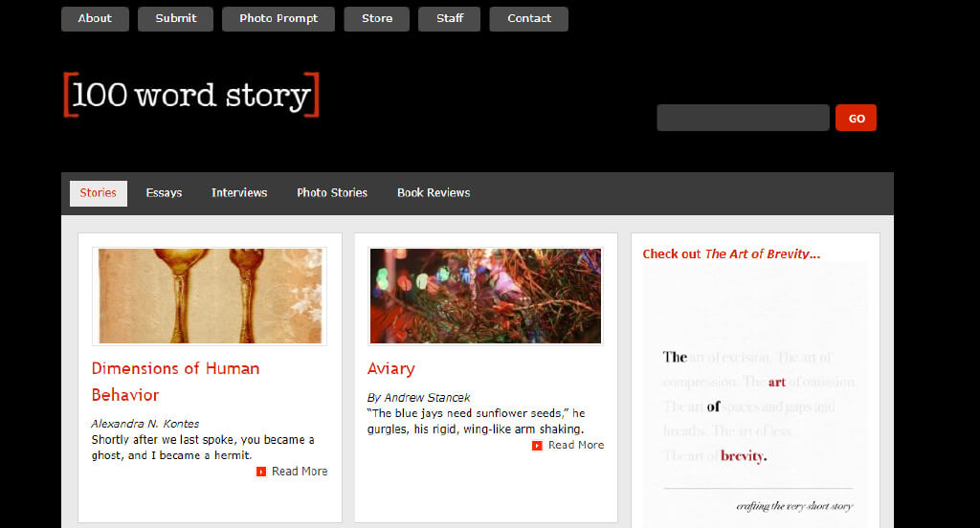Viewport: 980px width, 528px height.
Task: Click the red GO search button
Action: 857,118
